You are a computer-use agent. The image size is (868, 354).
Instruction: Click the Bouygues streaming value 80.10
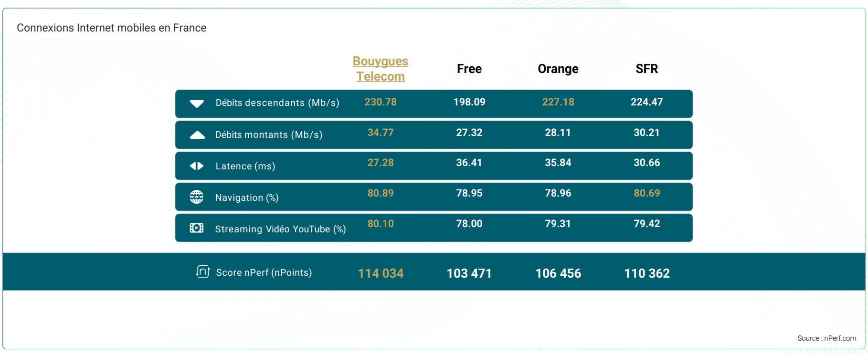point(381,224)
